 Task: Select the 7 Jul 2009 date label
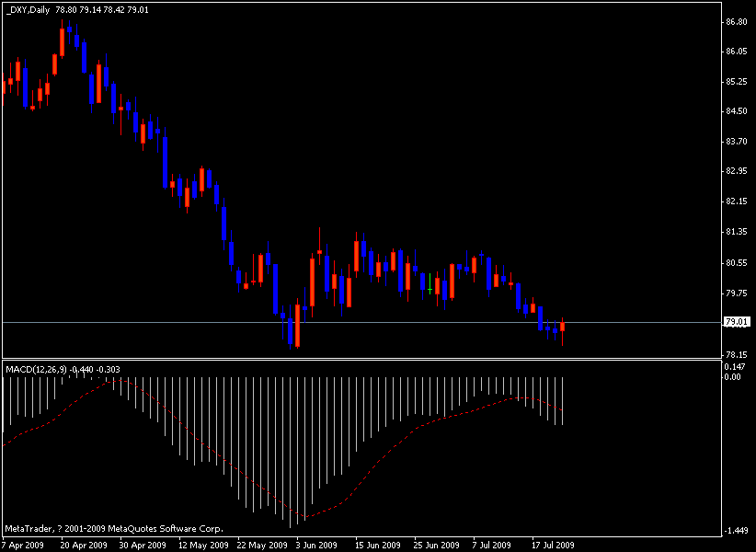492,546
